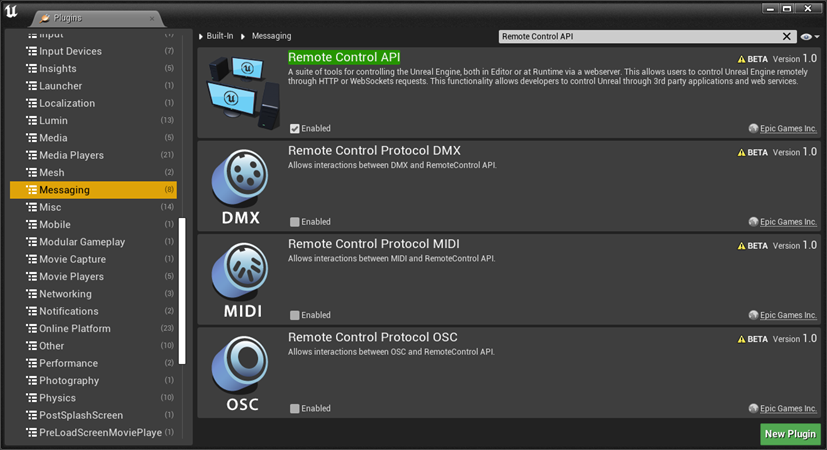The width and height of the screenshot is (827, 450).
Task: Select the Movie Capture category
Action: pos(93,259)
